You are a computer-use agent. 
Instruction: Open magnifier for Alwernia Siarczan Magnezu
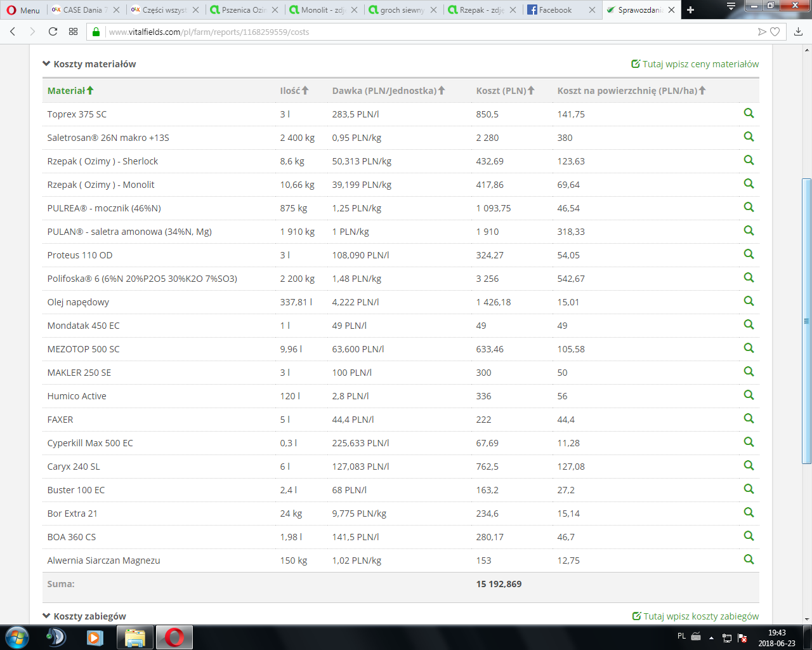point(749,560)
